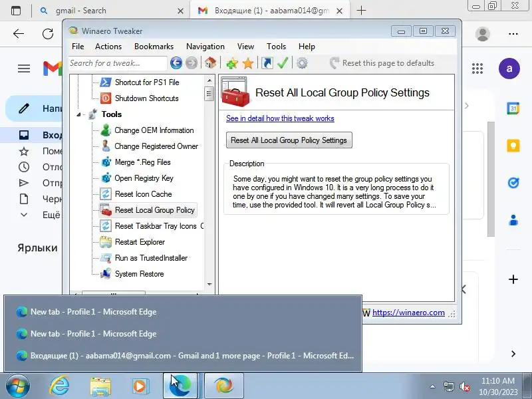Open the Navigation menu
This screenshot has height=399, width=532.
click(x=205, y=47)
